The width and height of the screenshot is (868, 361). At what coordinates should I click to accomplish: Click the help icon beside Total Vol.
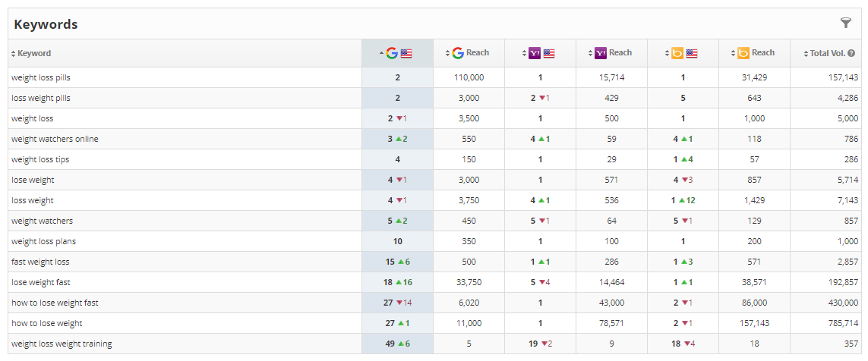click(x=851, y=53)
